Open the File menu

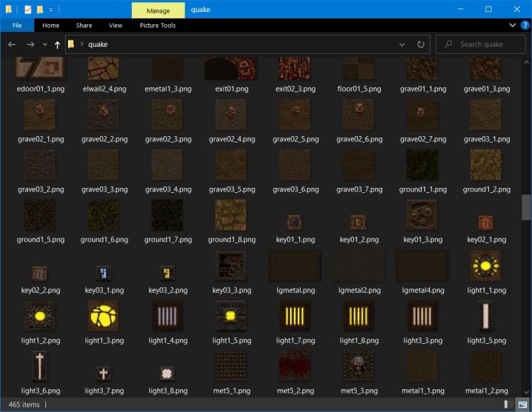click(17, 26)
